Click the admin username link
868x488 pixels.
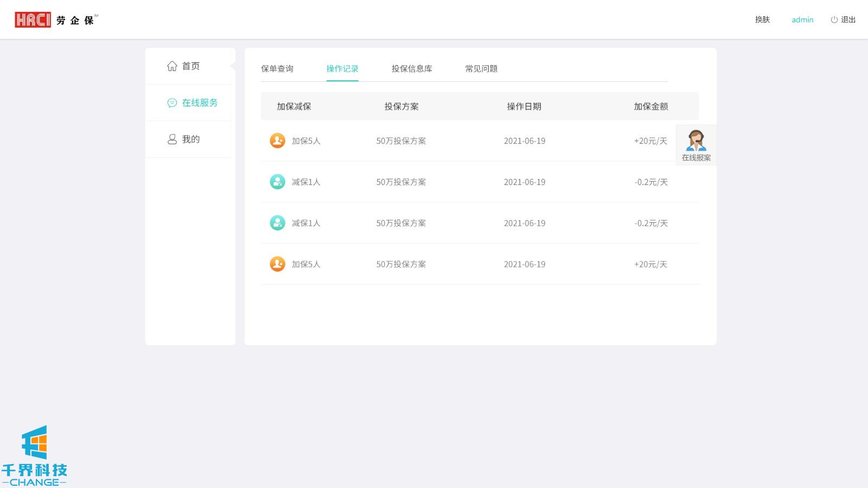[x=802, y=20]
